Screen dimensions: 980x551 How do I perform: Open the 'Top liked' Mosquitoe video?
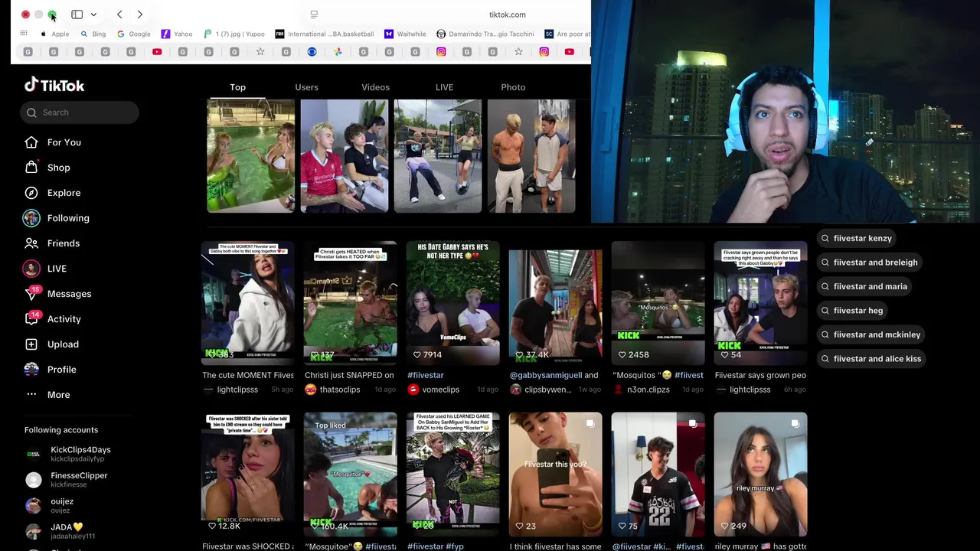click(x=350, y=474)
